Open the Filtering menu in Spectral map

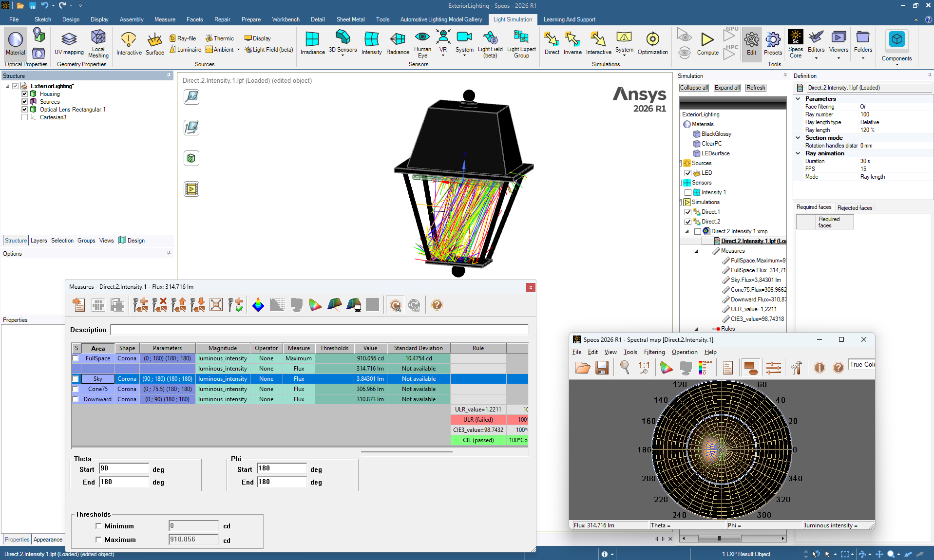[x=654, y=352]
